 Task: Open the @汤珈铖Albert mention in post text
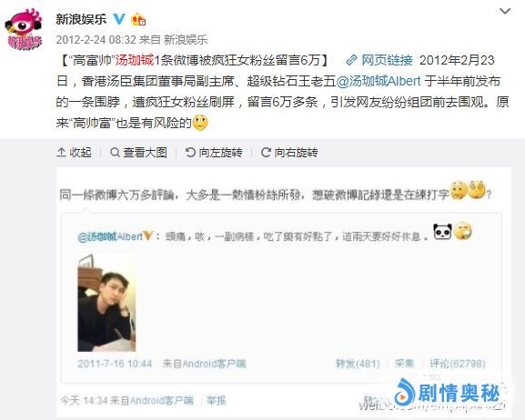[x=379, y=81]
